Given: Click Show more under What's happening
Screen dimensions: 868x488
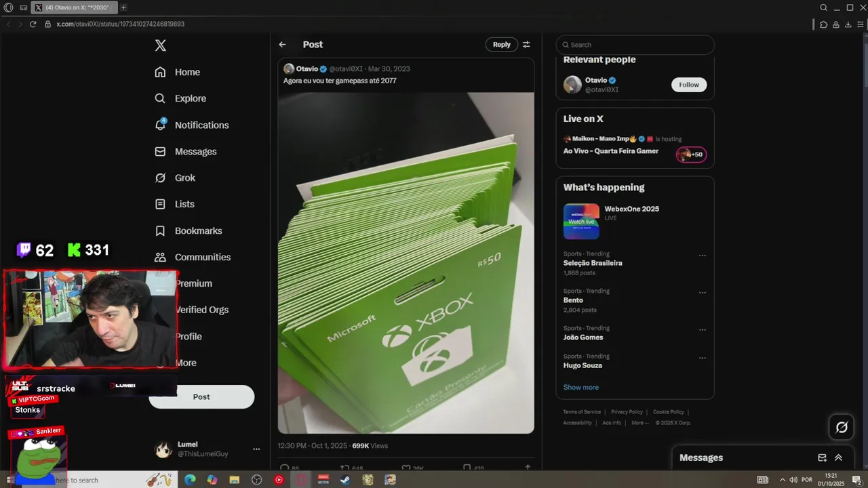Looking at the screenshot, I should click(x=581, y=387).
